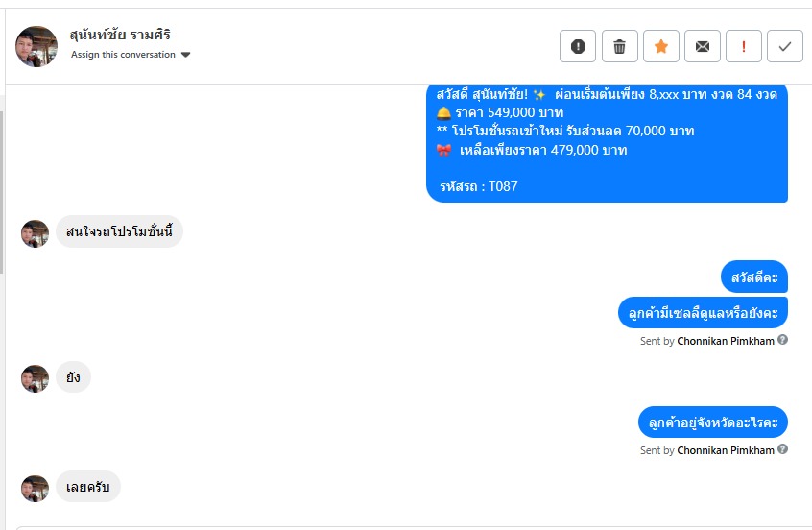This screenshot has width=812, height=530.
Task: Mark conversation unread with envelope icon
Action: (703, 46)
